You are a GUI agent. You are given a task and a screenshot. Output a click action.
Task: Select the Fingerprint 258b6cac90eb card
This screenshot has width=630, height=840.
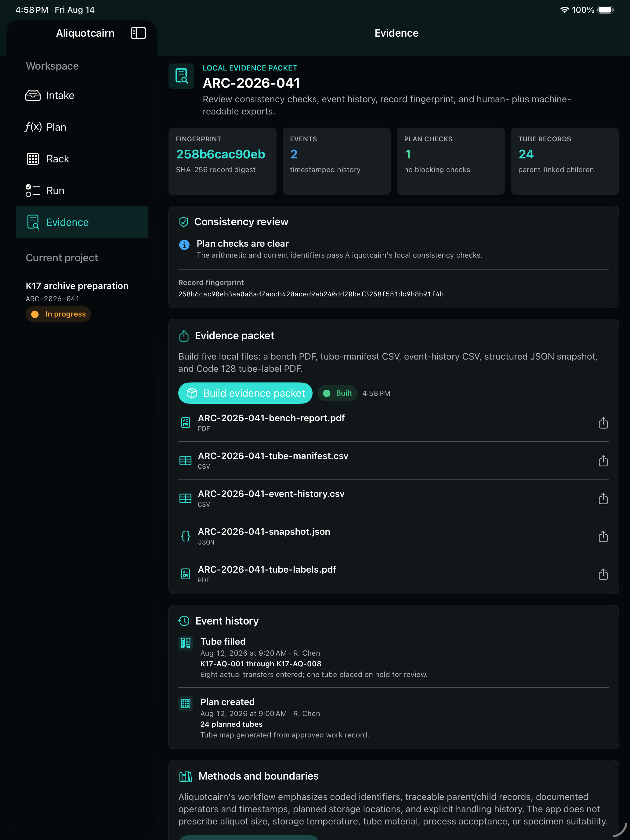(223, 161)
